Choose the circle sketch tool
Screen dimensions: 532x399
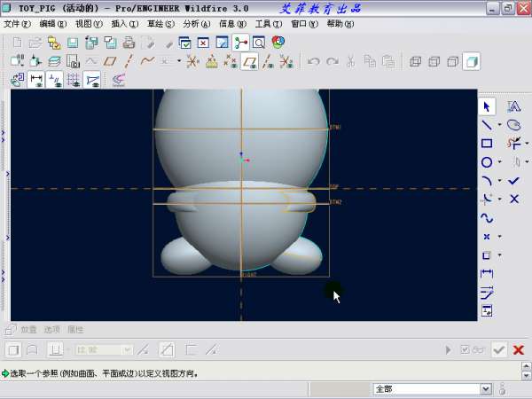pos(487,162)
